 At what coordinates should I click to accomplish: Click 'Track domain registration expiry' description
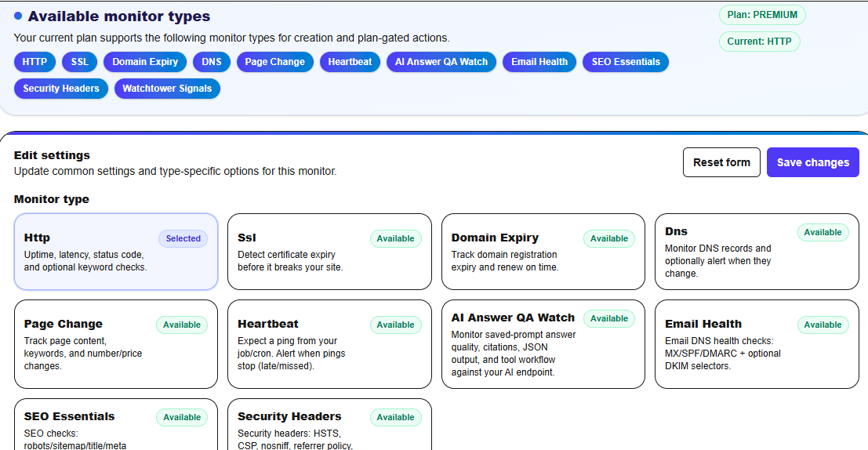504,261
